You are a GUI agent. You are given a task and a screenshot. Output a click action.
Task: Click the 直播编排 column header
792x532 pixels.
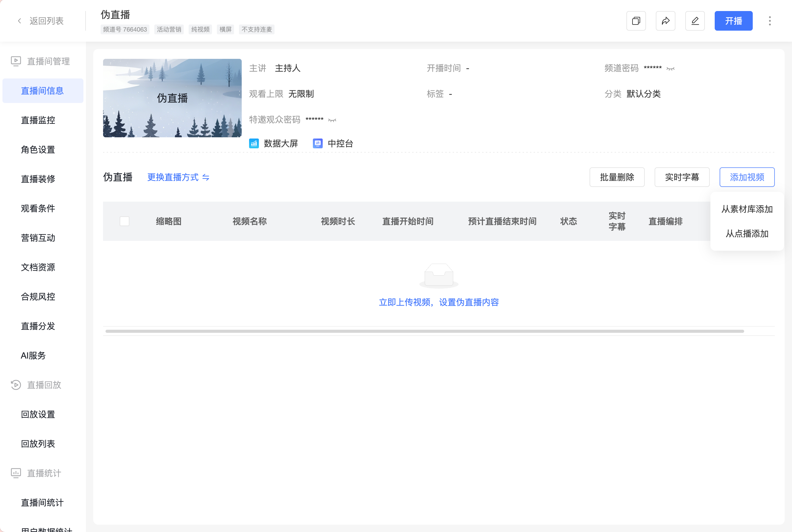click(665, 221)
